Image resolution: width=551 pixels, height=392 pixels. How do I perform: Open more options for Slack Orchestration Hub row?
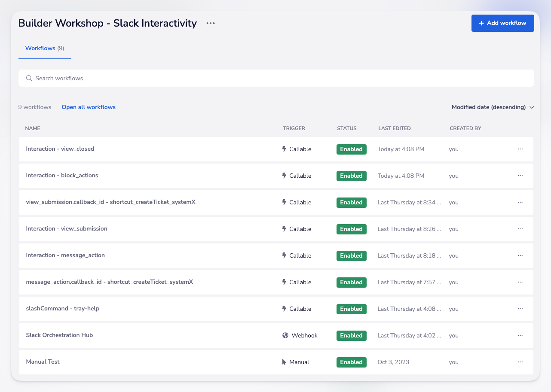pyautogui.click(x=520, y=335)
